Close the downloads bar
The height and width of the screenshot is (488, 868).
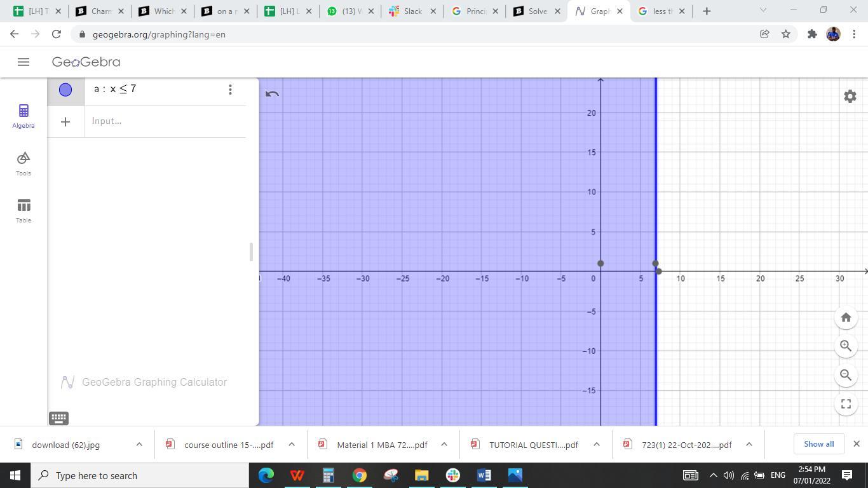point(856,444)
